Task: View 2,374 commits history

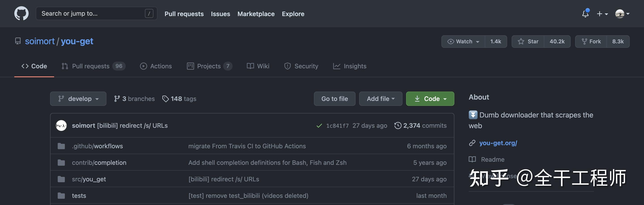Action: tap(420, 126)
